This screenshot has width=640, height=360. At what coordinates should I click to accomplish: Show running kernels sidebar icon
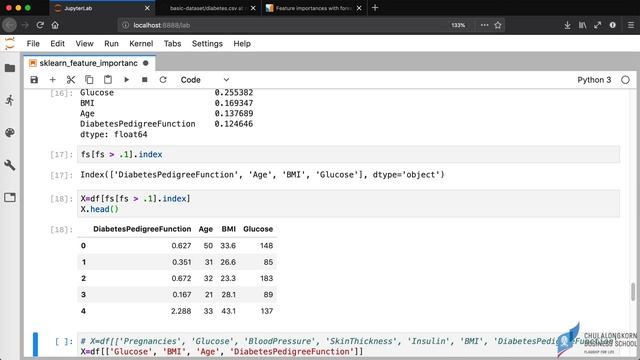click(x=10, y=100)
